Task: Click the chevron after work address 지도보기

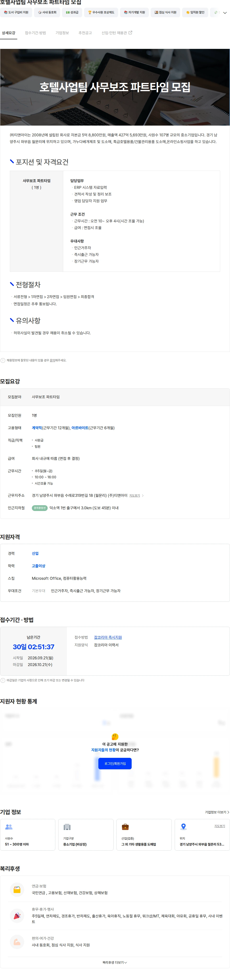Action: [143, 495]
